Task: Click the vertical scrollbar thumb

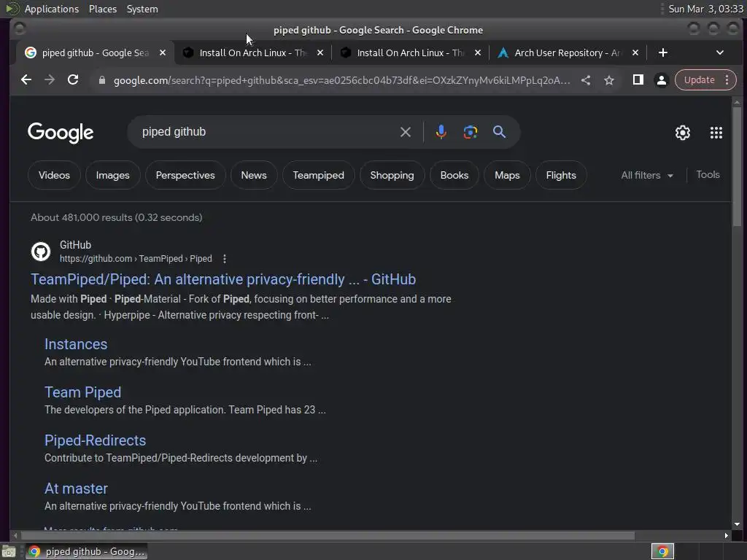Action: (737, 168)
